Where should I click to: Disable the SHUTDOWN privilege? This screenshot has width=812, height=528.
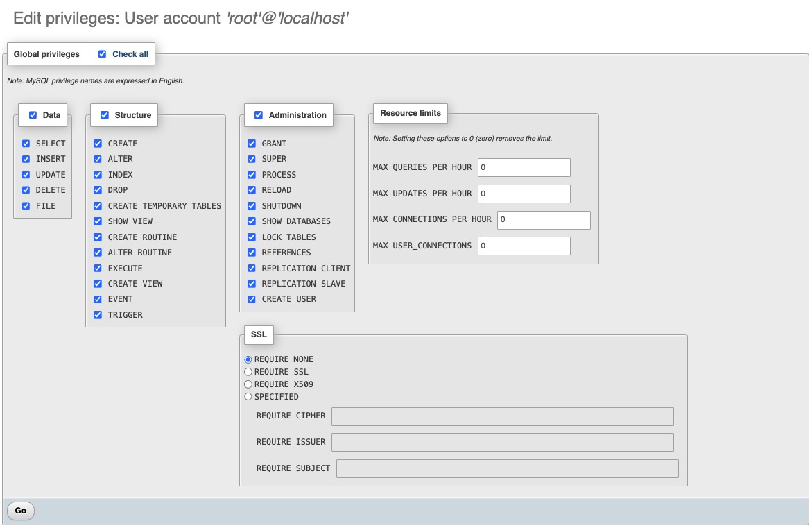tap(252, 206)
